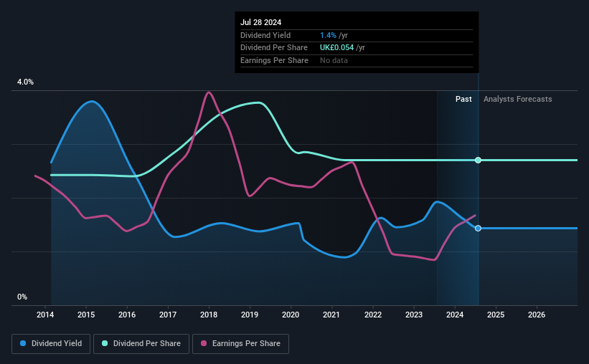Click the Jul 28 2024 tooltip date
This screenshot has width=589, height=364.
point(260,22)
